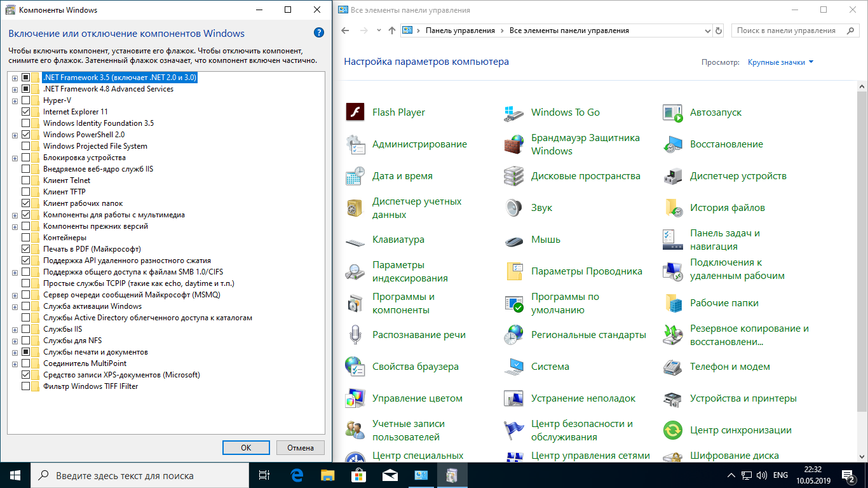This screenshot has width=868, height=488.
Task: Open the Дата и время icon
Action: tap(355, 176)
